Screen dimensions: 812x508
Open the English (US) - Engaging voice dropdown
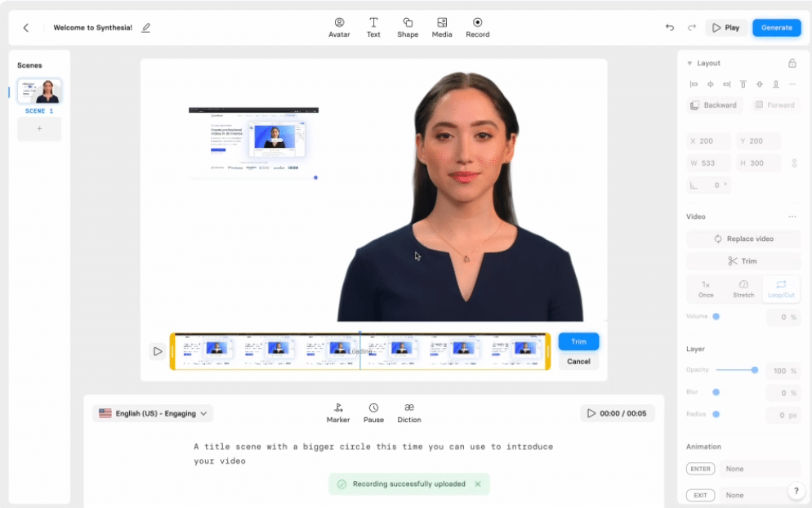153,413
